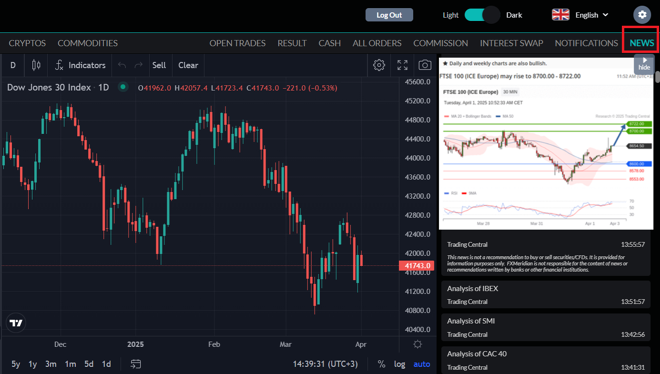Toggle the green market status dot

tap(123, 88)
